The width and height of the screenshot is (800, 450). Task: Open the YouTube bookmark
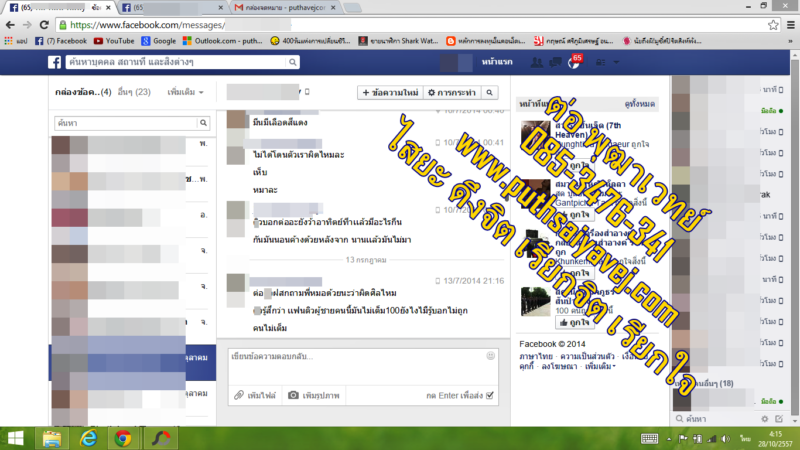coord(114,41)
